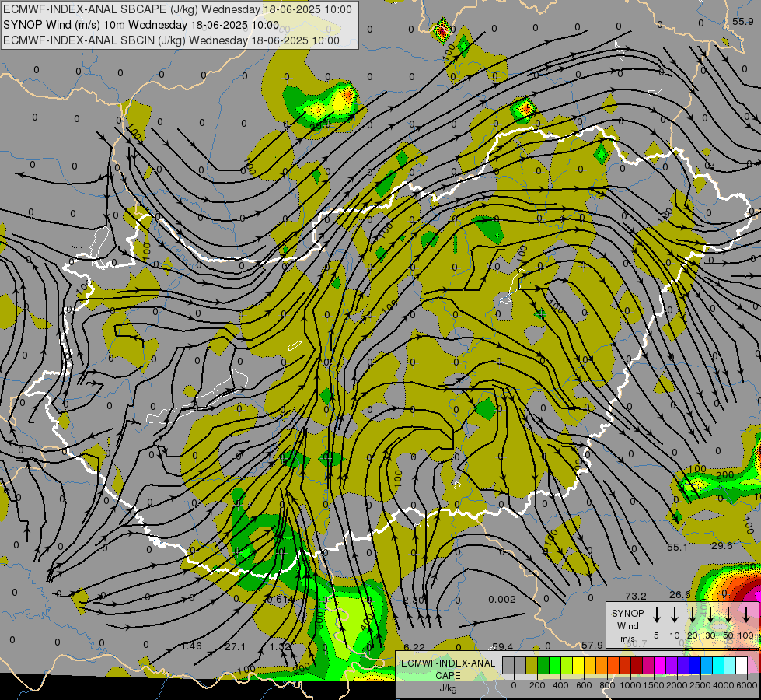
Task: Click the ECMWF-INDEX-ANAL SBCAPE header line
Action: click(177, 9)
